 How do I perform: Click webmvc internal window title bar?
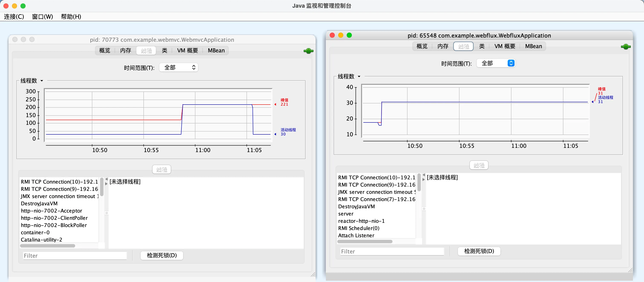162,40
